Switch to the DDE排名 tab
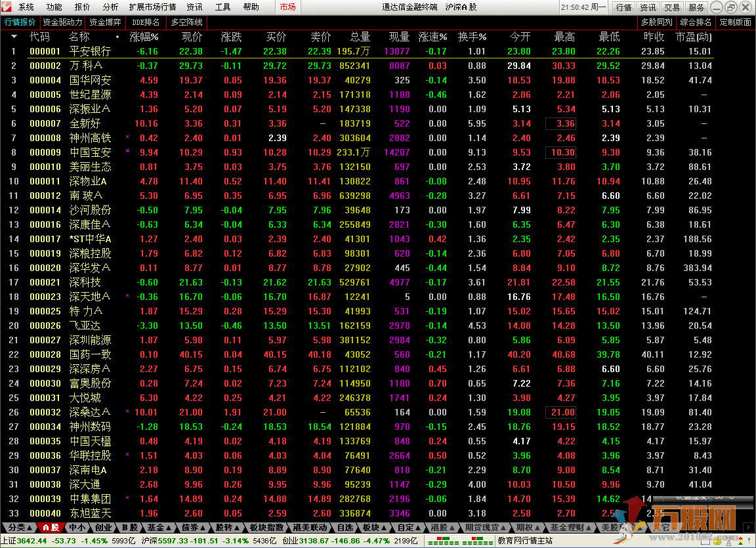This screenshot has width=756, height=548. (x=146, y=22)
